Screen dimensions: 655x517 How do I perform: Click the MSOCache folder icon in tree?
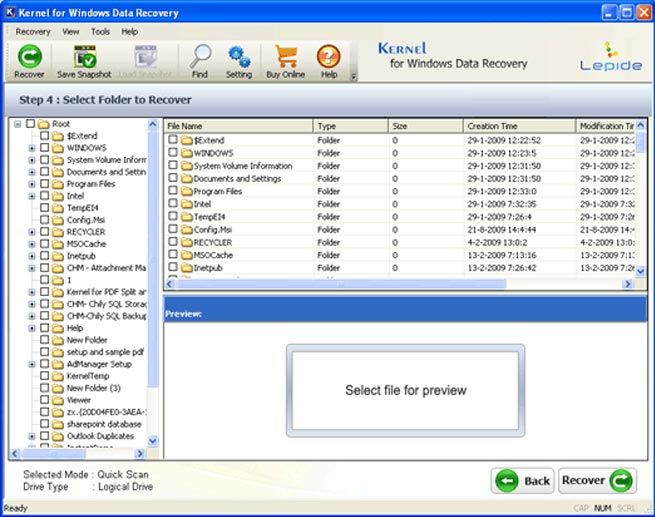tap(58, 244)
